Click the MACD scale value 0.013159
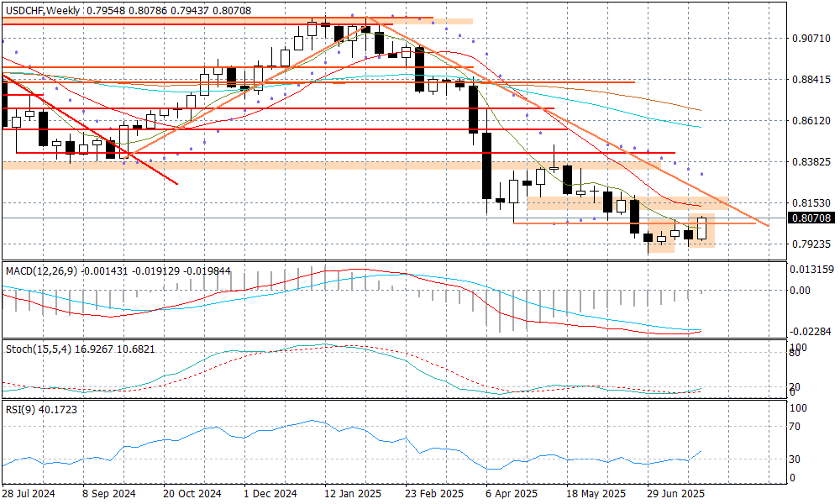Screen dimensions: 840x504 812,269
